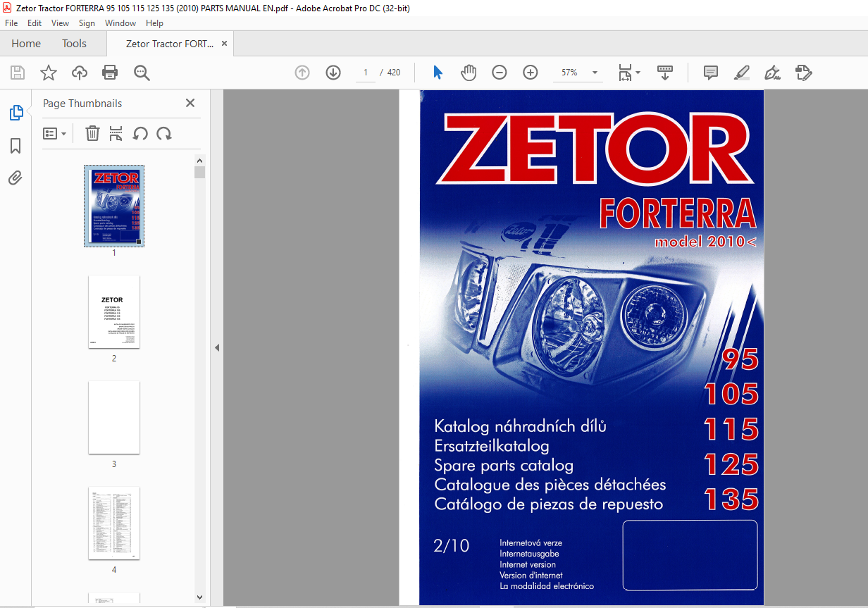Screen dimensions: 868x608
Task: Rotate page clockwise
Action: [x=164, y=133]
